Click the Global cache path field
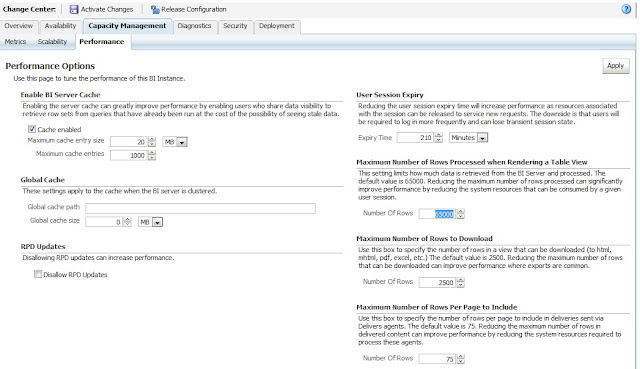This screenshot has height=369, width=640. point(200,208)
